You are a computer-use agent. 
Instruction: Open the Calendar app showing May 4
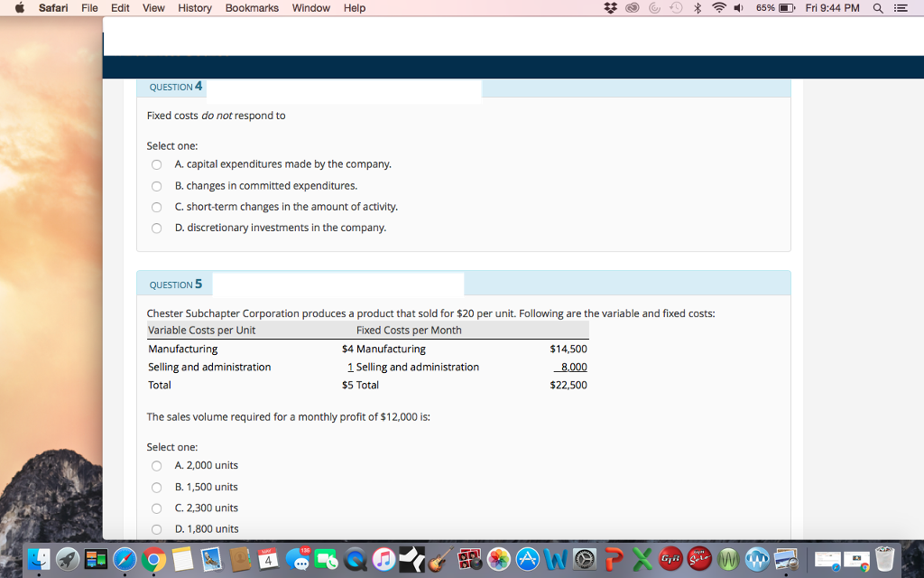point(270,561)
